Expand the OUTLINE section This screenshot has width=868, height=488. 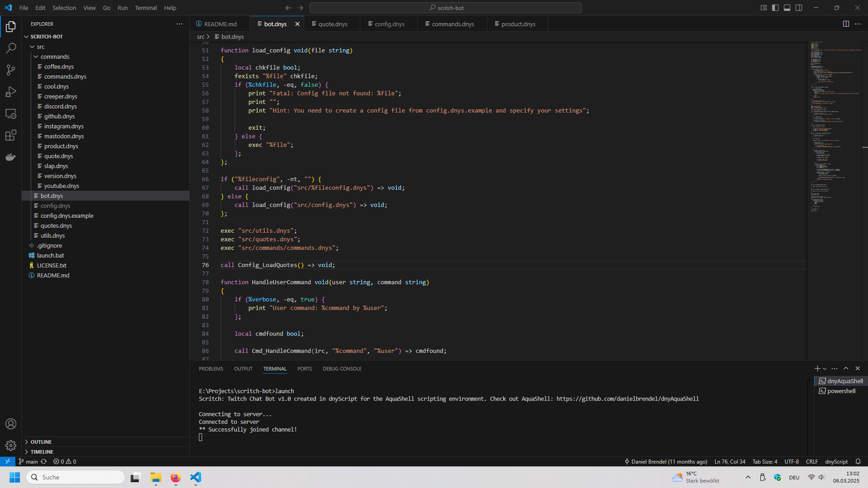pos(105,442)
